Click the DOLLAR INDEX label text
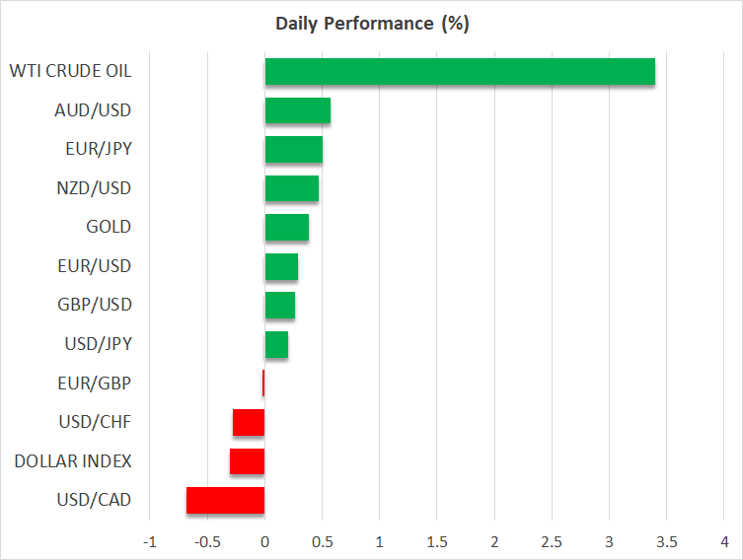The image size is (743, 560). 71,460
